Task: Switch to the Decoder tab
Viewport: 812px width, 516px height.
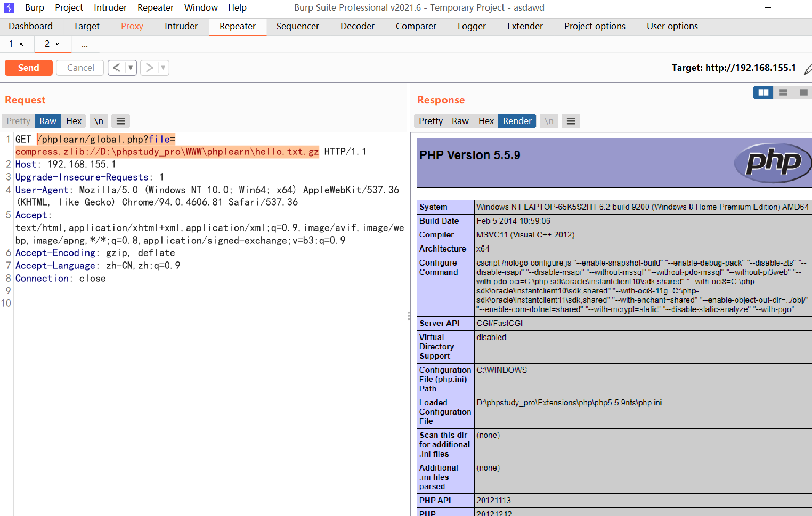Action: (358, 26)
